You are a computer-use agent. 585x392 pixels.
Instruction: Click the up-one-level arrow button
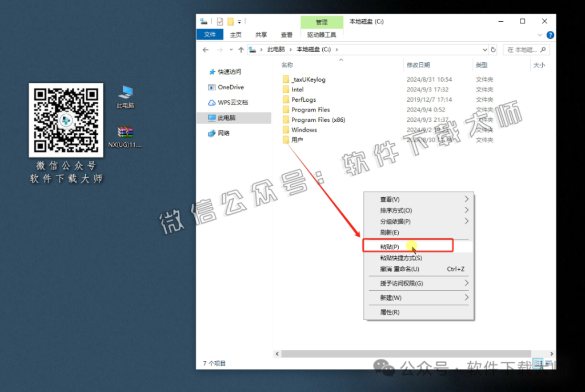240,49
